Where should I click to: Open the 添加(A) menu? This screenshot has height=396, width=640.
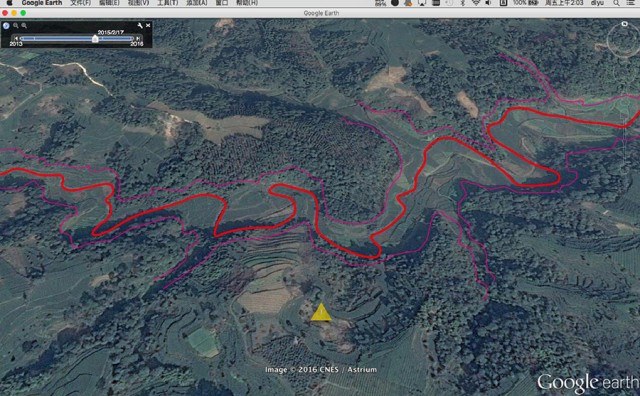(x=197, y=3)
